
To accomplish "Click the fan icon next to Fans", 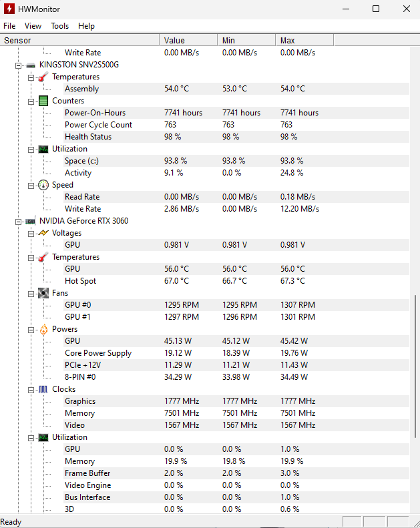I will 43,293.
